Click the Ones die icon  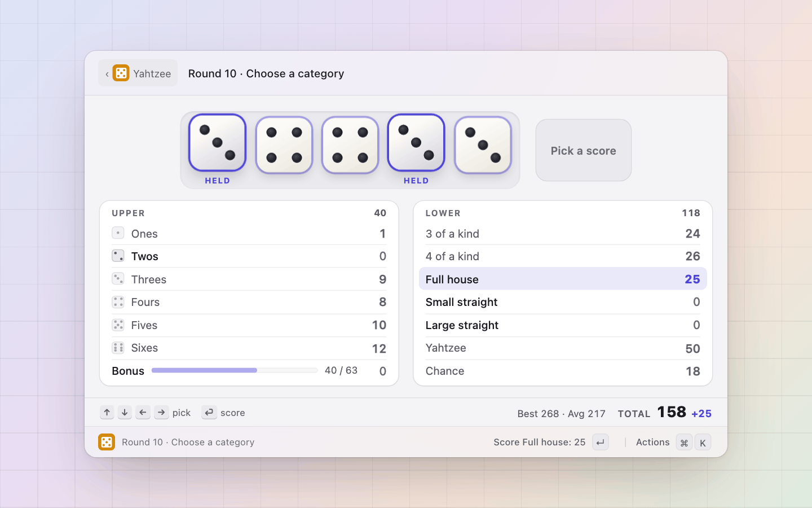point(118,233)
